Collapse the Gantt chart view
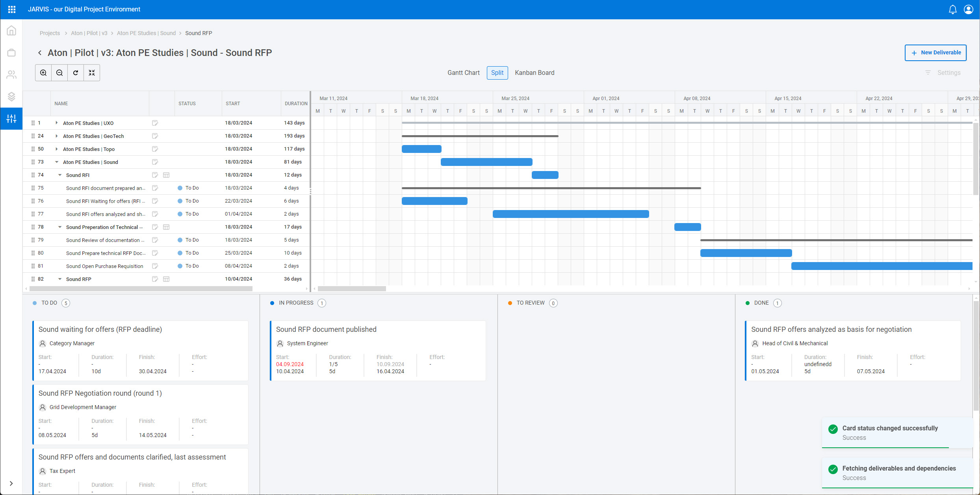Screen dimensions: 980x495 pyautogui.click(x=91, y=73)
